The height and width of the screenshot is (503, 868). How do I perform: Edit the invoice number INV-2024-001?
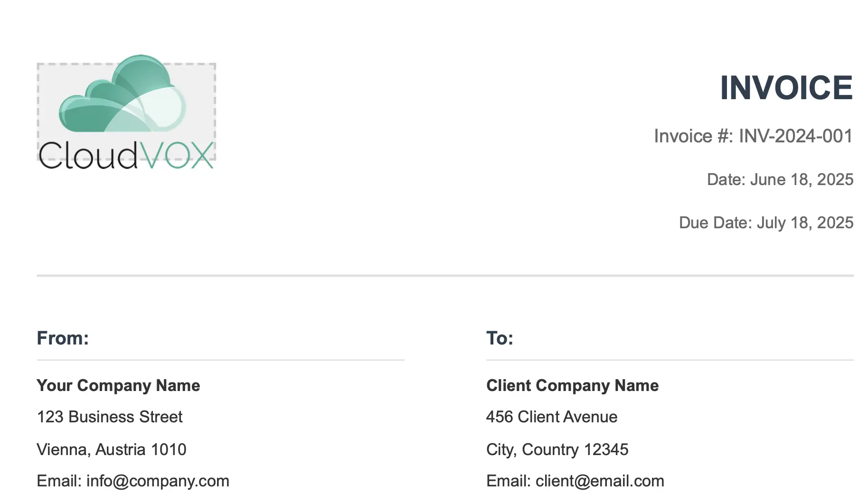[x=796, y=136]
